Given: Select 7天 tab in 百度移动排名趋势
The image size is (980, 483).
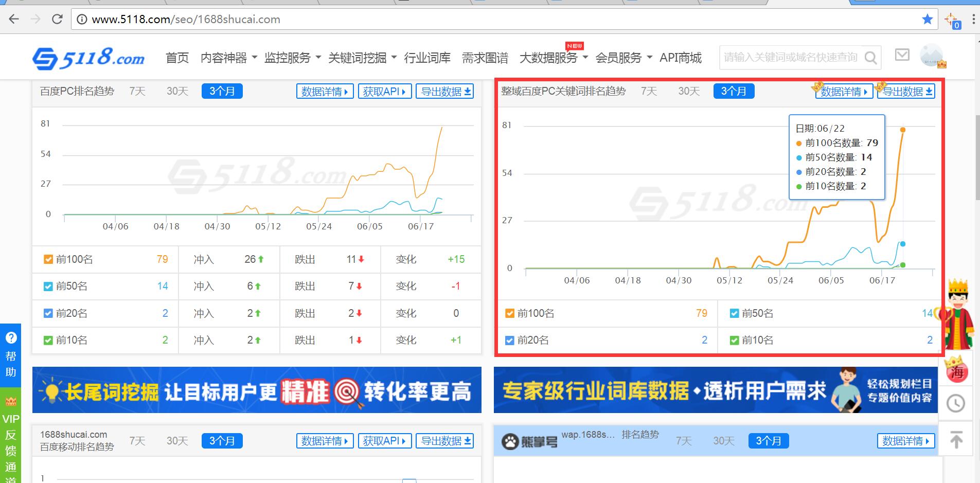Looking at the screenshot, I should (x=137, y=441).
